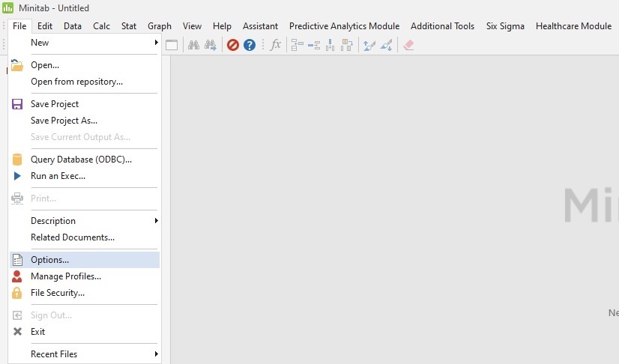619x364 pixels.
Task: Choose Exit from the File menu
Action: coord(84,332)
